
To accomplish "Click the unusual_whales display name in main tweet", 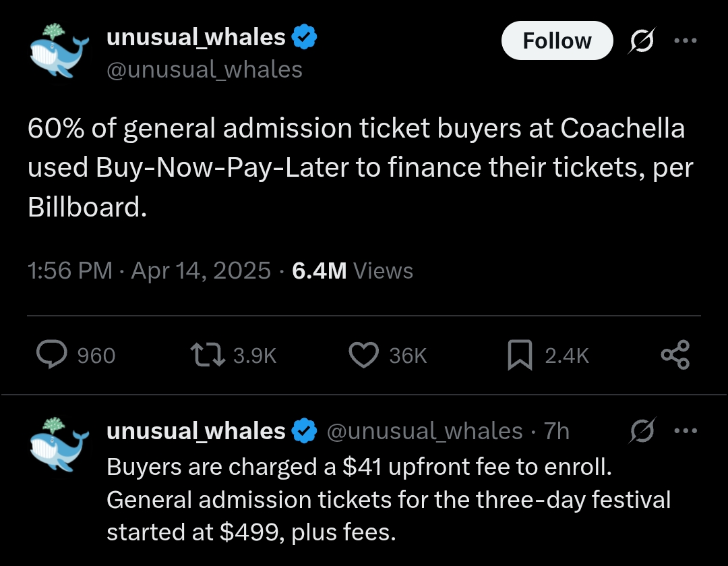I will tap(196, 38).
